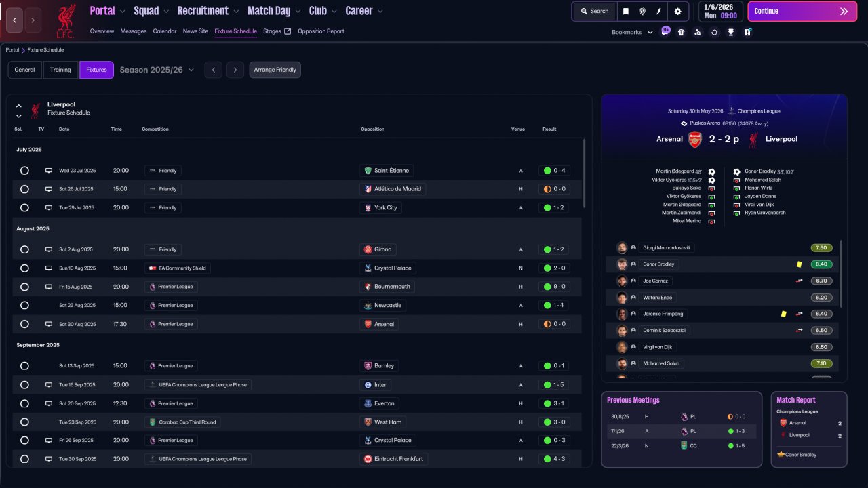
Task: Click Arsenal crest in match summary header
Action: pos(694,140)
